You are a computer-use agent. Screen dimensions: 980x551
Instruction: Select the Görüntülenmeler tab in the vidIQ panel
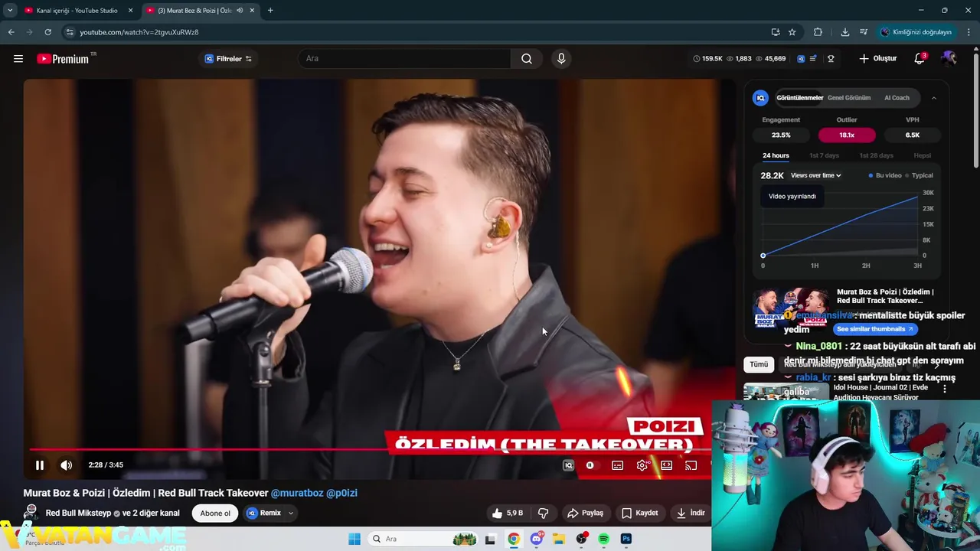799,98
